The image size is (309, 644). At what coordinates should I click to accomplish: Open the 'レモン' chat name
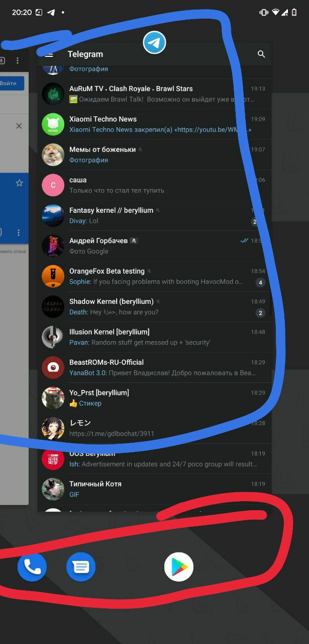click(x=80, y=423)
